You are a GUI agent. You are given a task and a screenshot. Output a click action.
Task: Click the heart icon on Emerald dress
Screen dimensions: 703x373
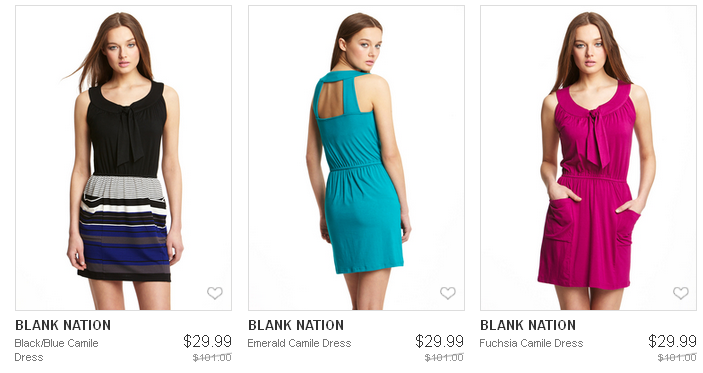447,293
